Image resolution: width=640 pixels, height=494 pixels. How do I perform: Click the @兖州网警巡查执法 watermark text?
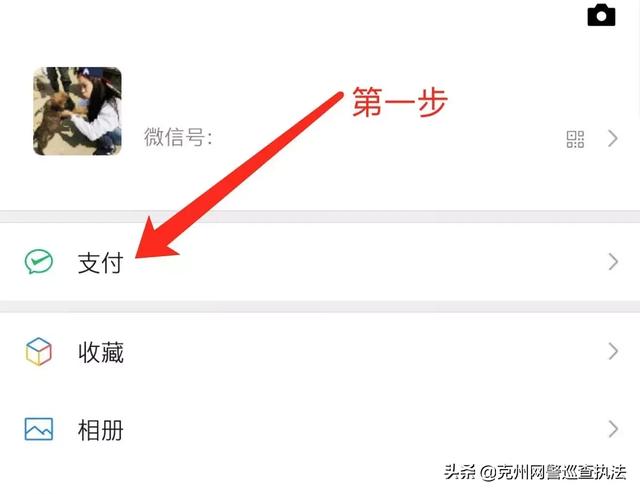[x=553, y=472]
